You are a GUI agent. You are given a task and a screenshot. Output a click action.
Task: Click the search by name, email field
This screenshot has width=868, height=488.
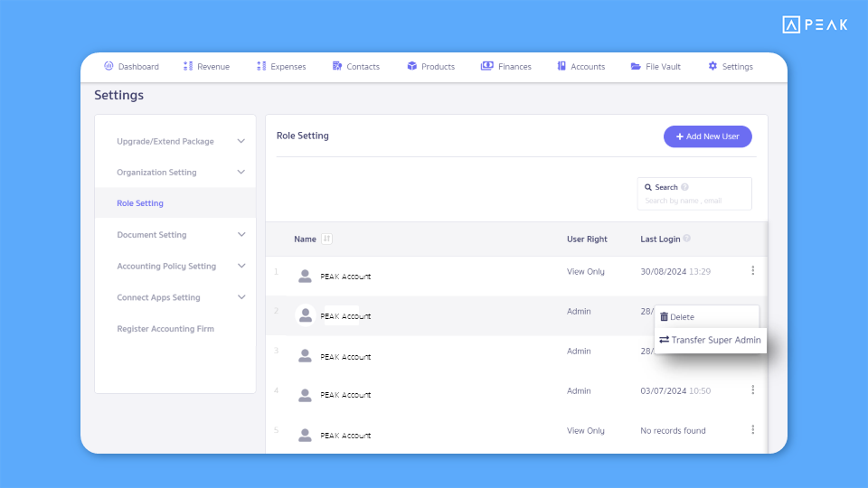coord(694,193)
